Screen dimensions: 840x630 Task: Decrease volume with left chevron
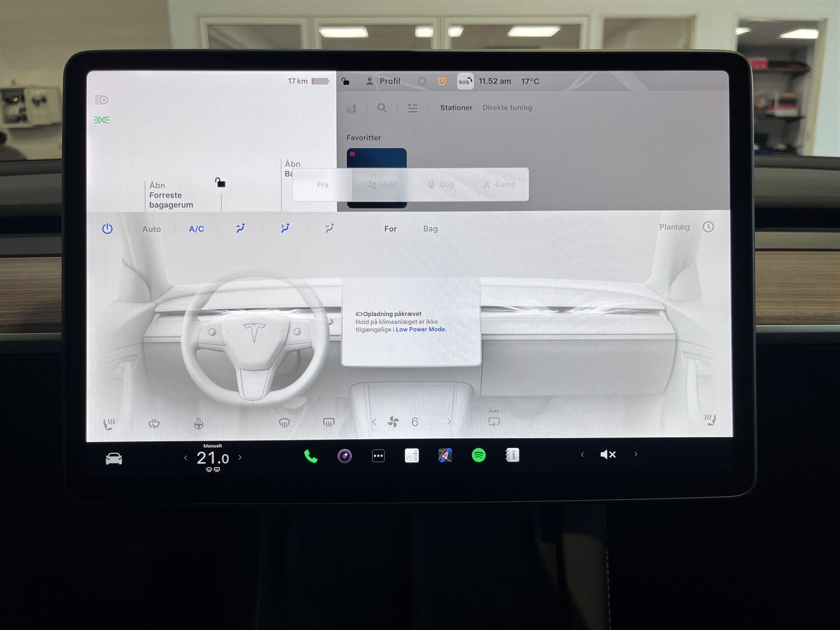point(582,454)
